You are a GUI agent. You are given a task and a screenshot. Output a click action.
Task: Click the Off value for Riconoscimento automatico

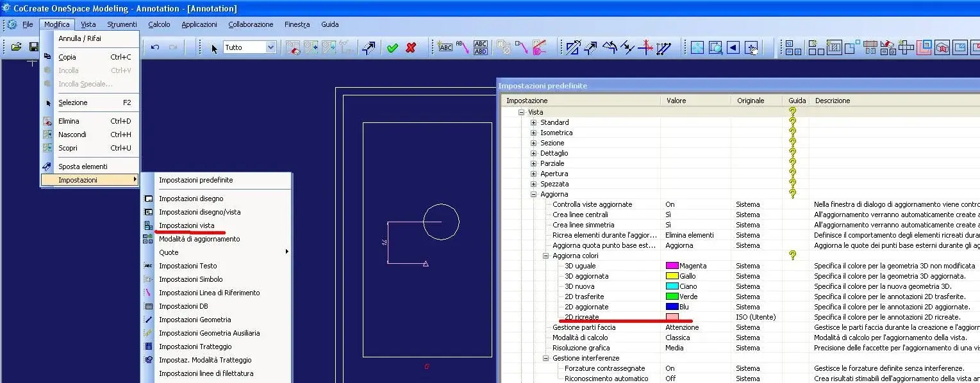tap(670, 379)
